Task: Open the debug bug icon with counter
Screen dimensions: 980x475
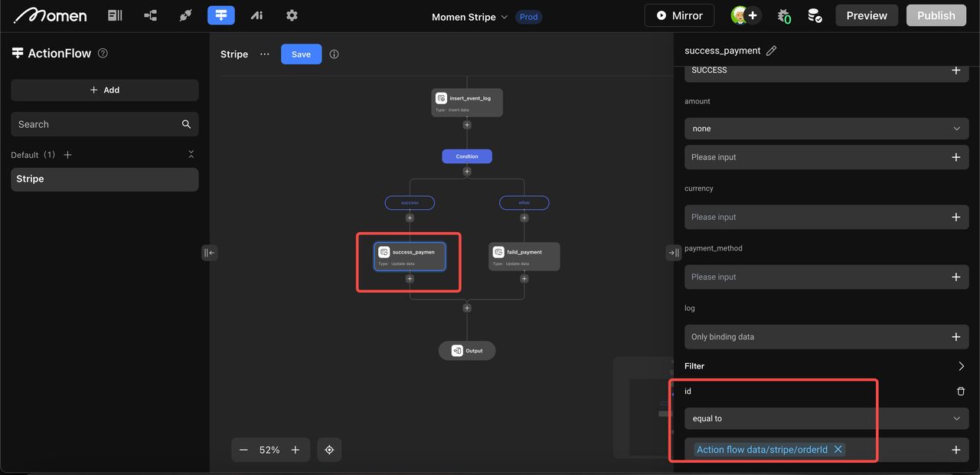Action: (784, 15)
